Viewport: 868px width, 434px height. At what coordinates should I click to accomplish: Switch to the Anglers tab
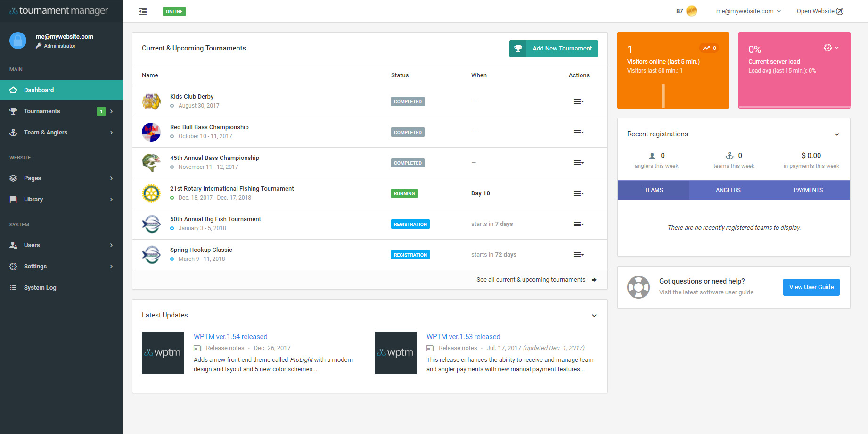tap(728, 190)
